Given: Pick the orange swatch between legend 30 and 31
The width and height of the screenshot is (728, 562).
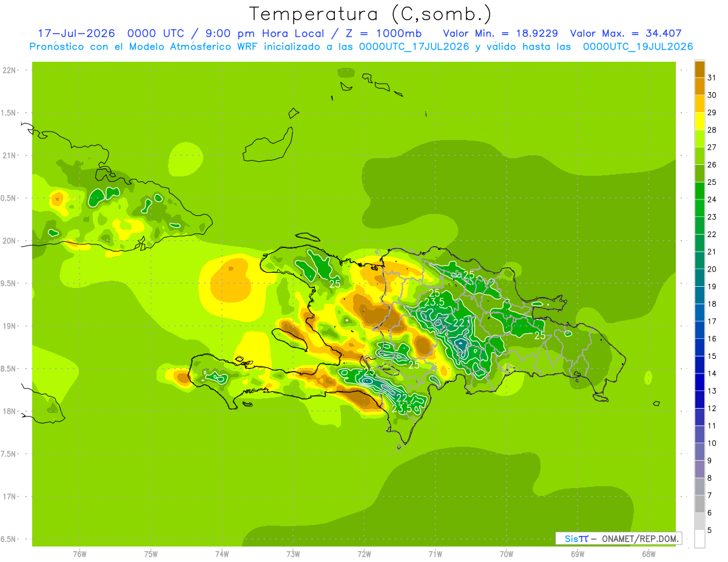Looking at the screenshot, I should [x=699, y=86].
